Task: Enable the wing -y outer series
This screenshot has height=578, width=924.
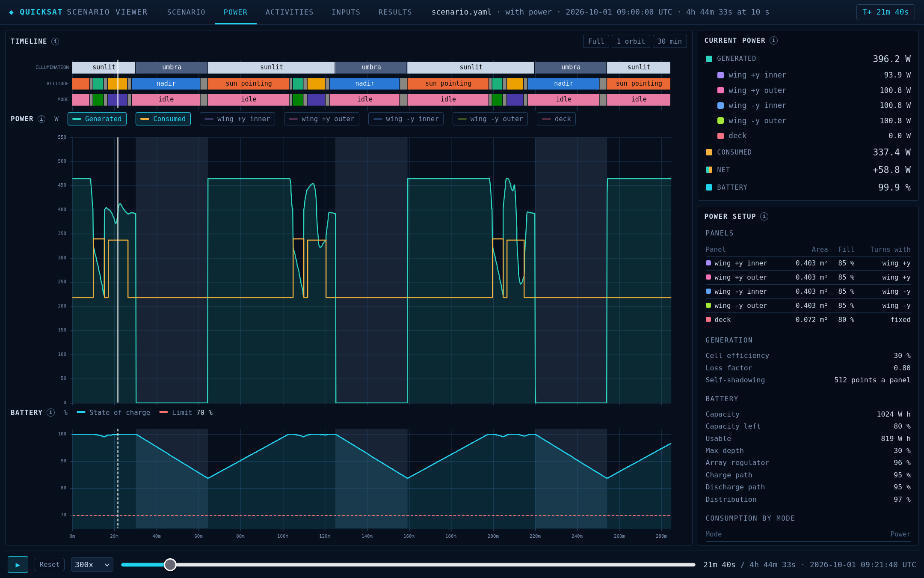Action: coord(490,119)
